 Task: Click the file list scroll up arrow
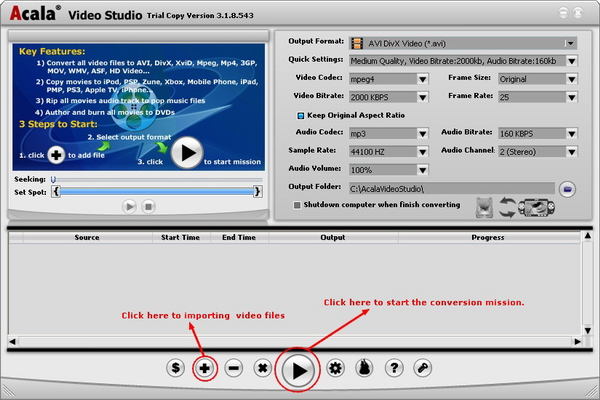click(588, 236)
